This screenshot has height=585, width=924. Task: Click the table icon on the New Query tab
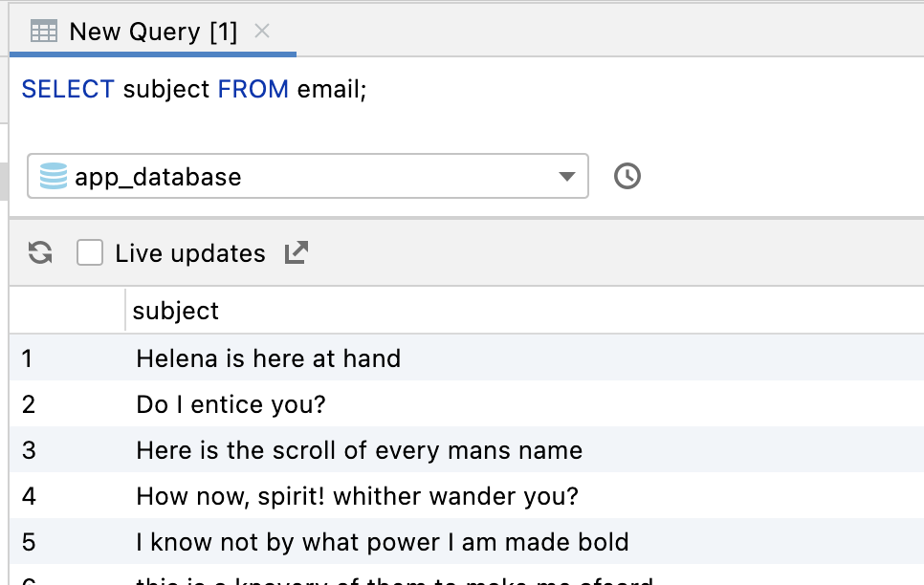pos(44,32)
